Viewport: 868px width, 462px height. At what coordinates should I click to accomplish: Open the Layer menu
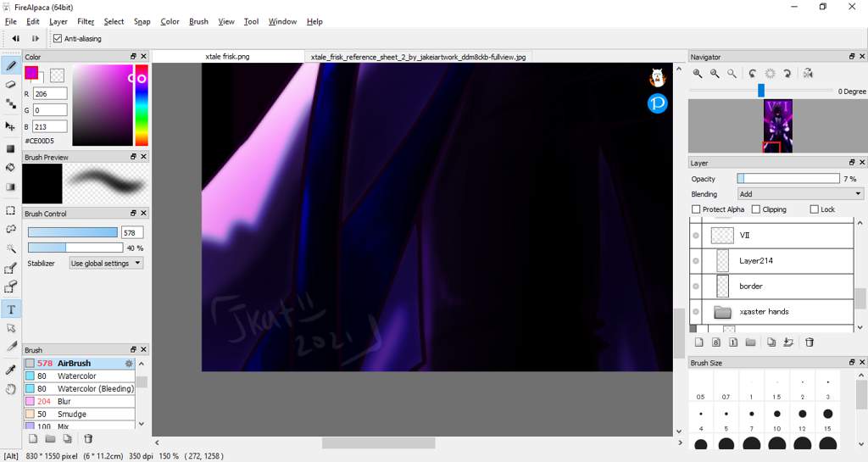pyautogui.click(x=58, y=21)
